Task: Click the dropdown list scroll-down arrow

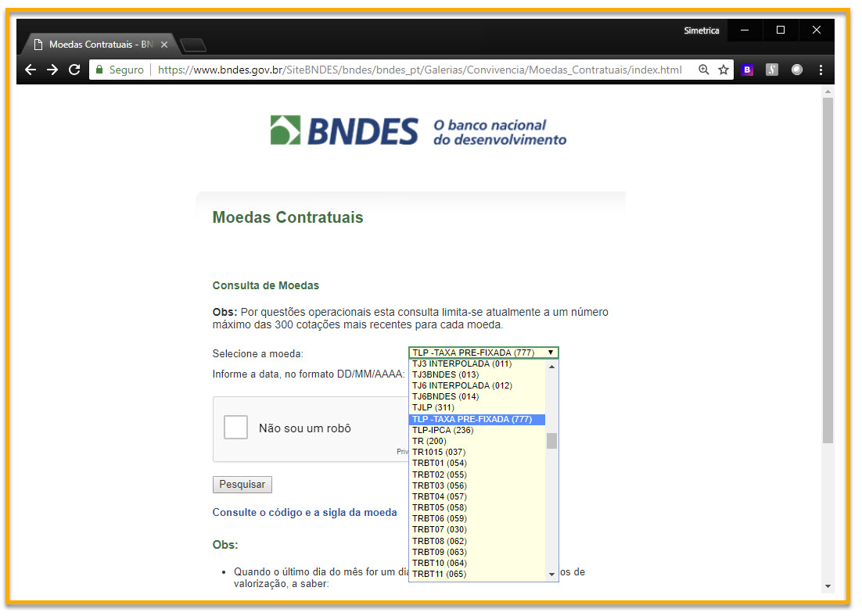Action: pyautogui.click(x=552, y=575)
